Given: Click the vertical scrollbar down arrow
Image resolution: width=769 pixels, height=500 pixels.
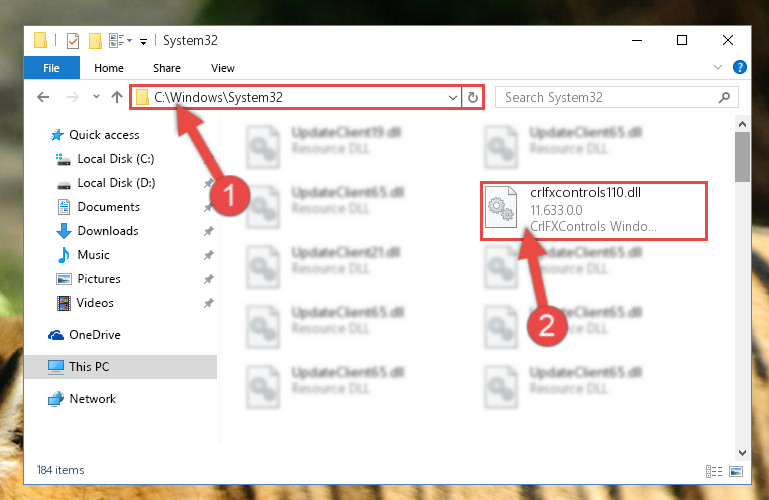Looking at the screenshot, I should point(743,452).
